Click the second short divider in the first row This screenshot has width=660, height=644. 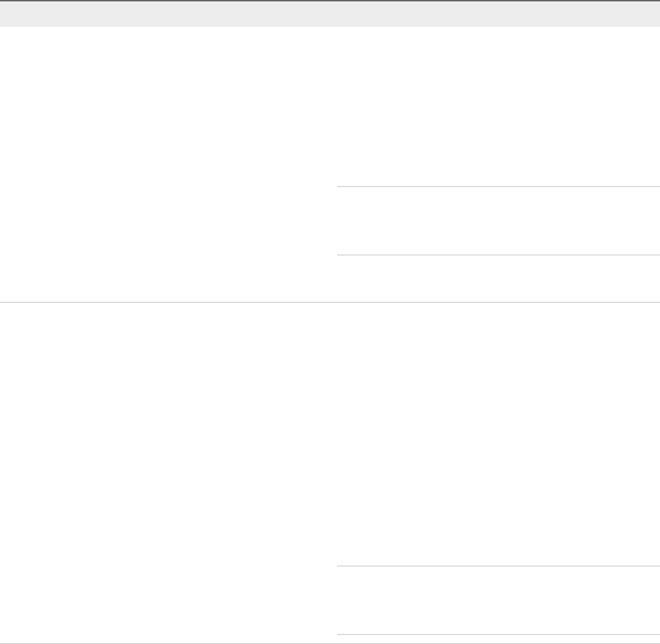498,255
